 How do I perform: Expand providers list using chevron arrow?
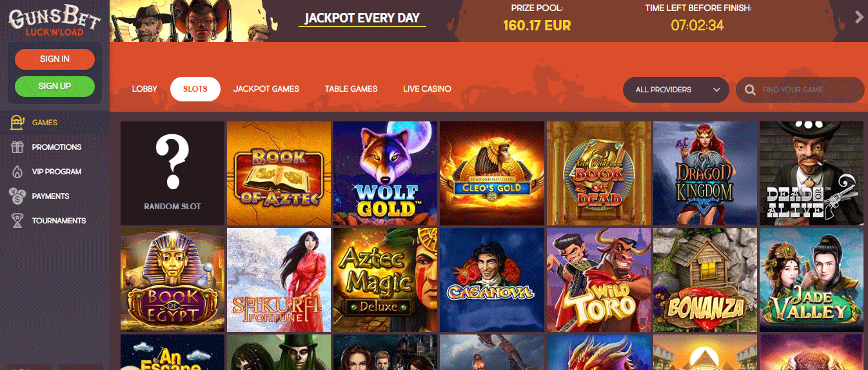coord(716,90)
